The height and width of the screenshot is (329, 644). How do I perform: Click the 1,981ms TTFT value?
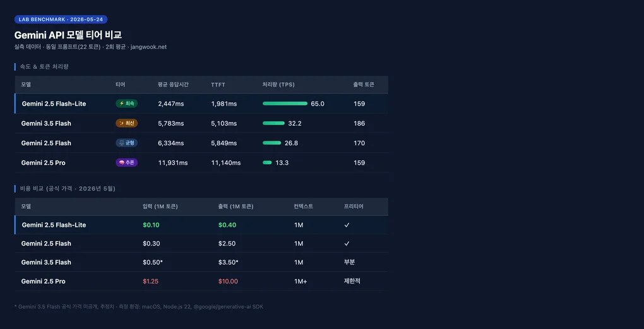[224, 104]
